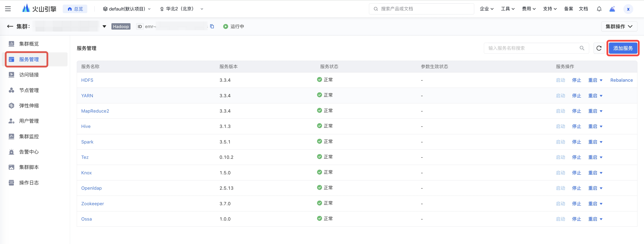Open the default(默认项目) project dropdown
644x244 pixels.
point(127,9)
